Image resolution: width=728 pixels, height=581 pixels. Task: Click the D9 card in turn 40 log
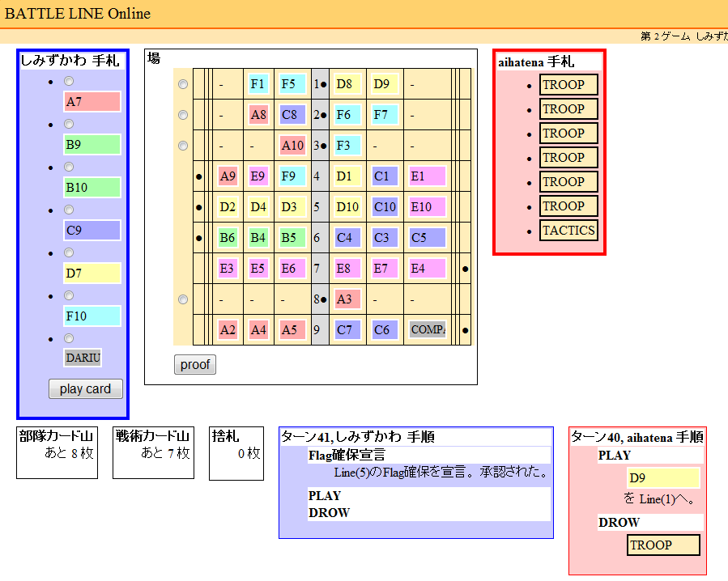tap(663, 478)
